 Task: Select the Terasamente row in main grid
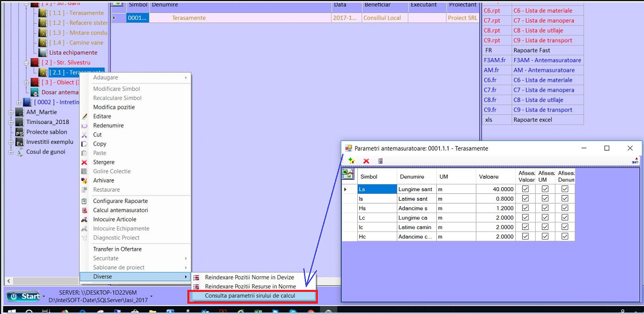point(295,18)
